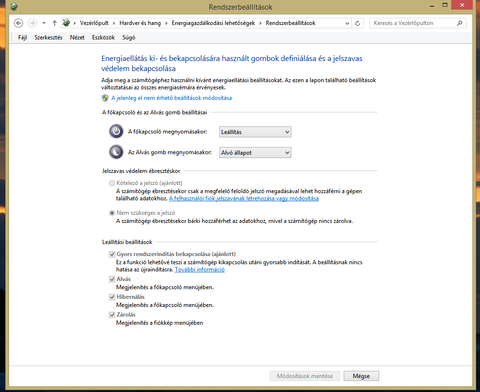
Task: Go up one level with Up arrow
Action: tap(55, 23)
